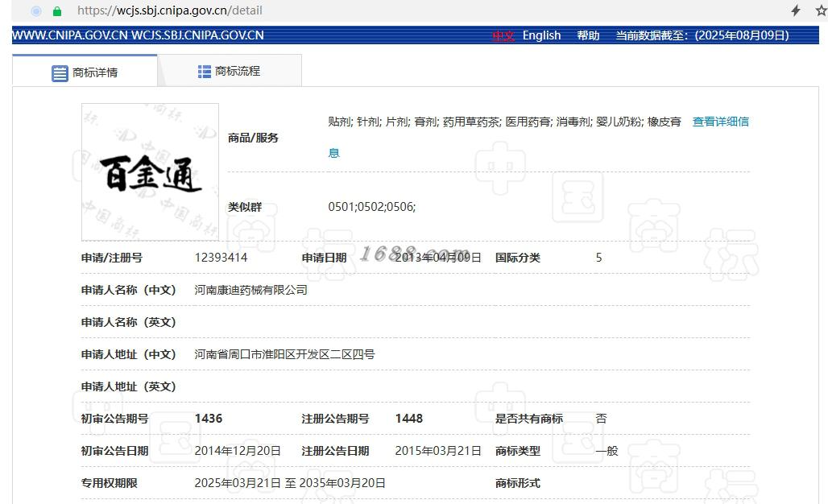Select similar group 0501;0502;0506;
Image resolution: width=828 pixels, height=504 pixels.
click(372, 207)
